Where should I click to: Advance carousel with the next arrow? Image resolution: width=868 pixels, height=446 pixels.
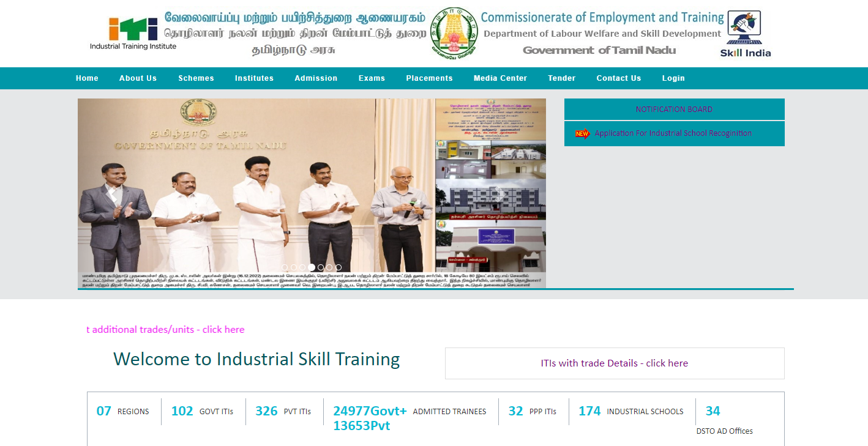point(499,194)
